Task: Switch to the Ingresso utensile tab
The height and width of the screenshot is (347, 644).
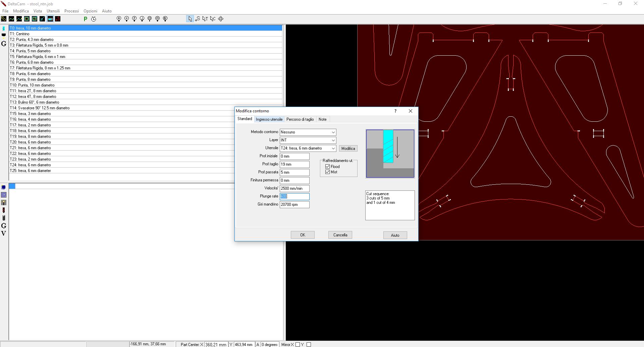Action: (269, 119)
